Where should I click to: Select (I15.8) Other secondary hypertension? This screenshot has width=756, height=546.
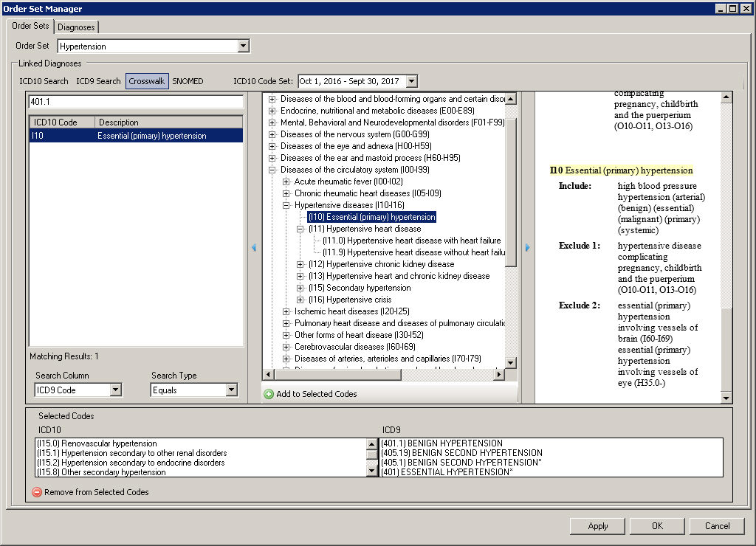point(101,472)
